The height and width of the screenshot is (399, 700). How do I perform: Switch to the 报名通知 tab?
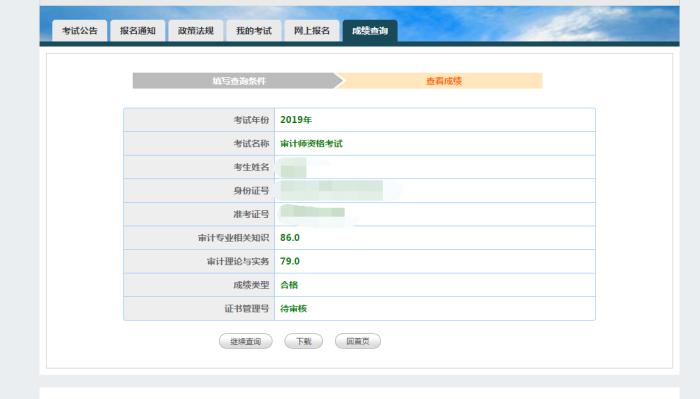click(x=138, y=31)
